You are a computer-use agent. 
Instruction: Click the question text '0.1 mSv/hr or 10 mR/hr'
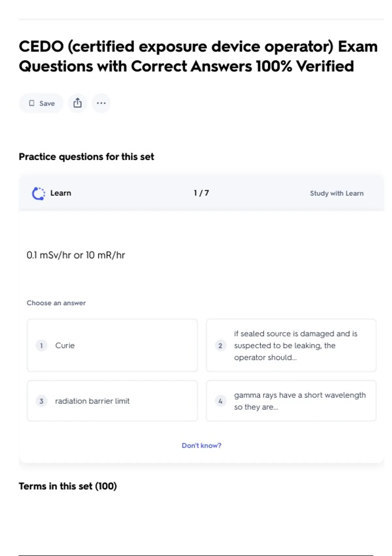(x=76, y=255)
